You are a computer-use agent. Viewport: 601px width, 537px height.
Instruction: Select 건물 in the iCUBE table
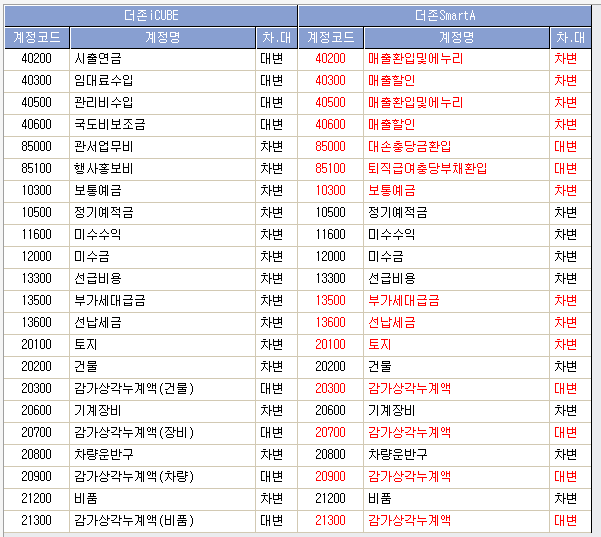point(163,367)
